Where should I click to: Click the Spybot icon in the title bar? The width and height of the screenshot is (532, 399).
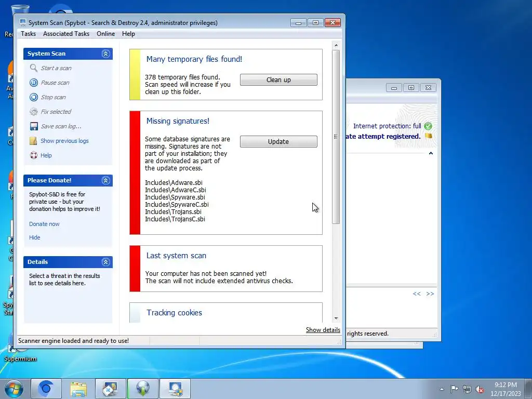point(23,23)
